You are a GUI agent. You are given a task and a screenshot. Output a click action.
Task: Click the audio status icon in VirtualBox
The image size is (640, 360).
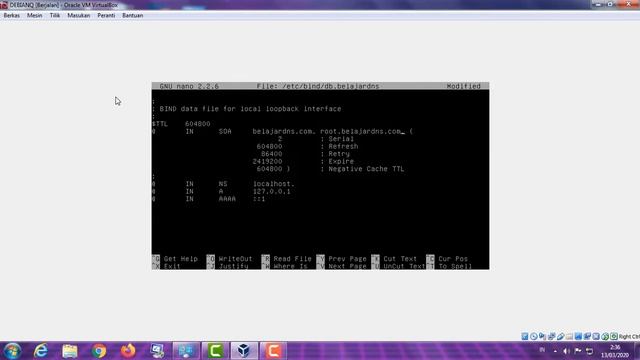point(542,336)
